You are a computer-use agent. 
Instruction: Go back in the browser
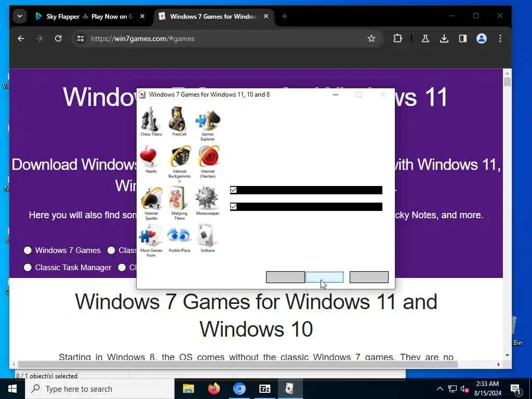point(21,38)
